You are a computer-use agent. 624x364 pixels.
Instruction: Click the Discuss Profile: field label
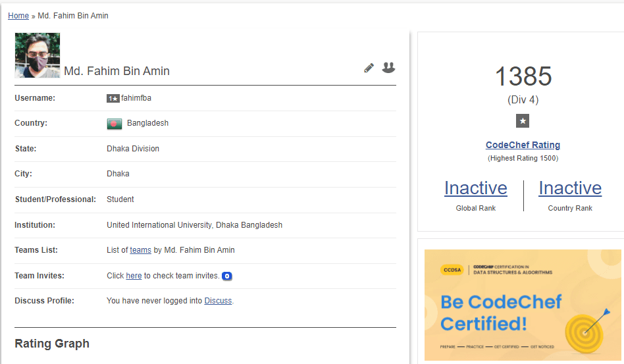tap(45, 301)
